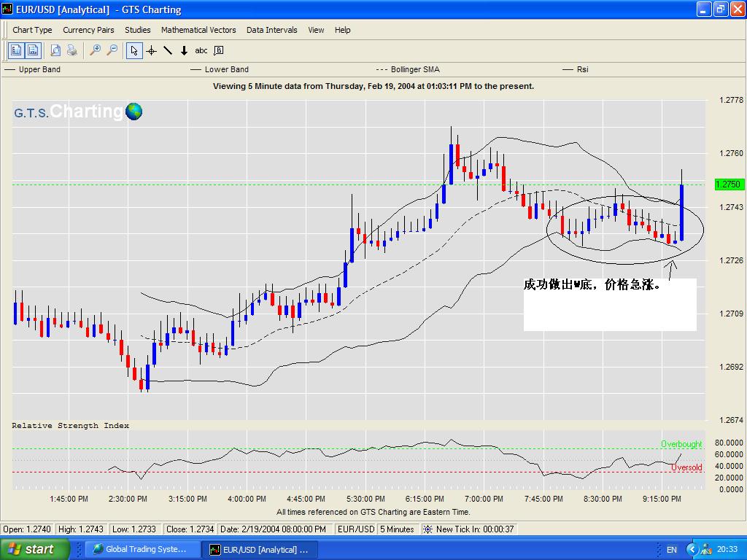Screen dimensions: 747x560
Task: Select the arrow pointer tool
Action: pyautogui.click(x=134, y=50)
